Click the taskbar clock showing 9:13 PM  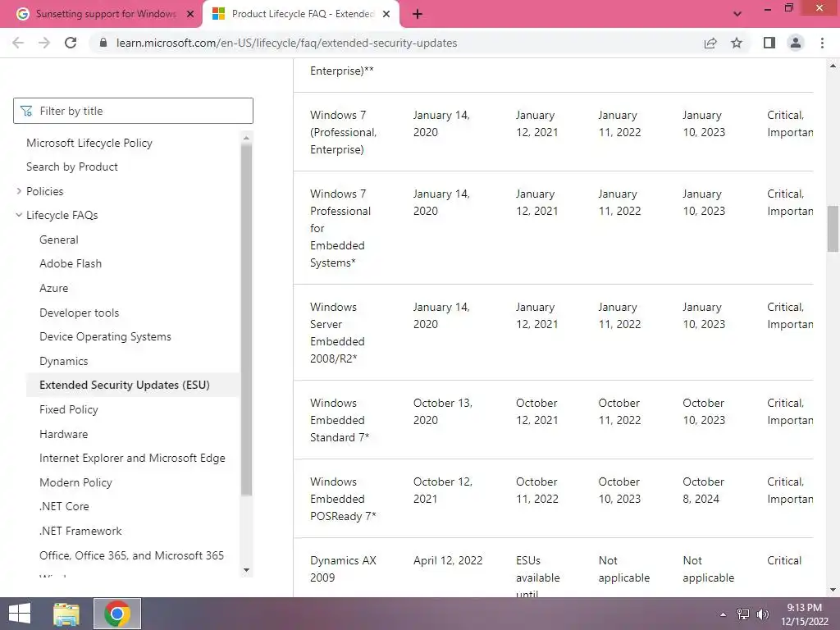point(804,614)
